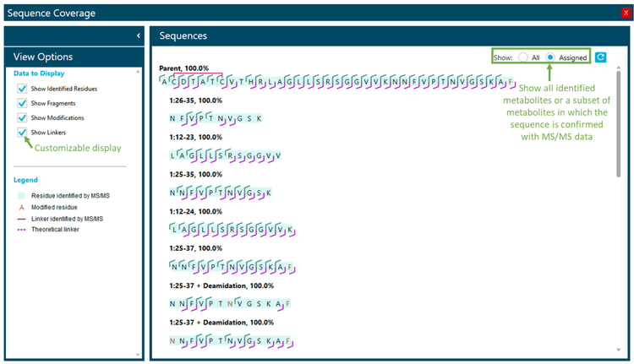
Task: Toggle Show Identified Residues checkbox
Action: [22, 88]
